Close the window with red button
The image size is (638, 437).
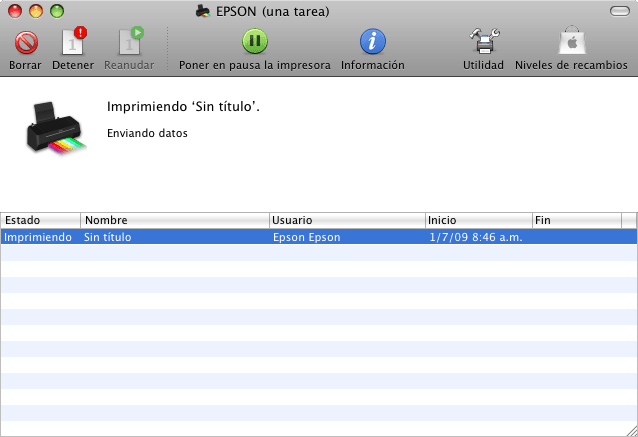click(15, 11)
